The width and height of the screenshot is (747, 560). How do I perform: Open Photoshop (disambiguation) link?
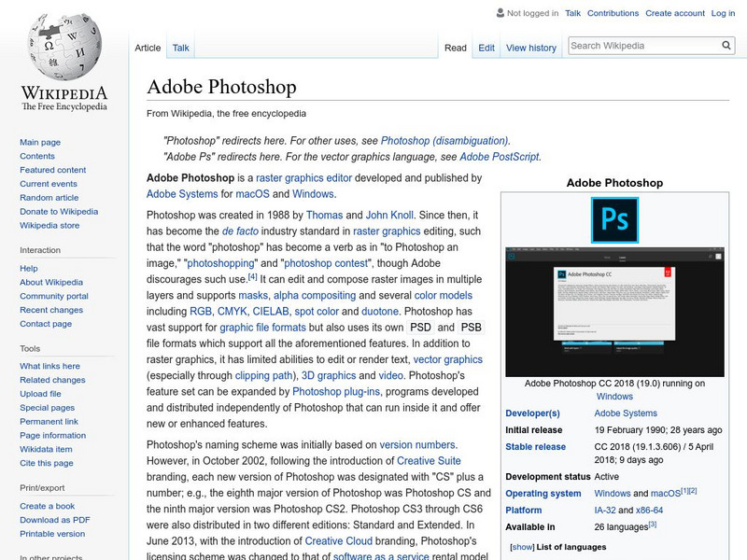tap(445, 141)
